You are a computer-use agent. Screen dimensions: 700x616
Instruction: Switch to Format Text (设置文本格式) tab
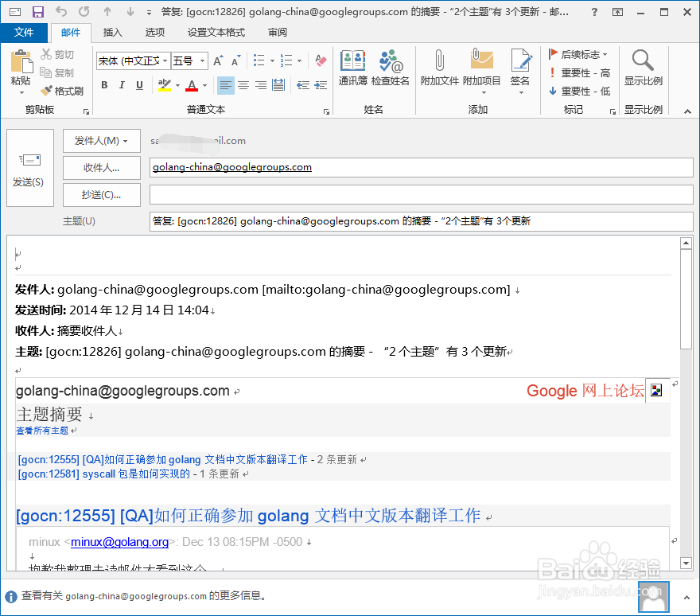(216, 32)
